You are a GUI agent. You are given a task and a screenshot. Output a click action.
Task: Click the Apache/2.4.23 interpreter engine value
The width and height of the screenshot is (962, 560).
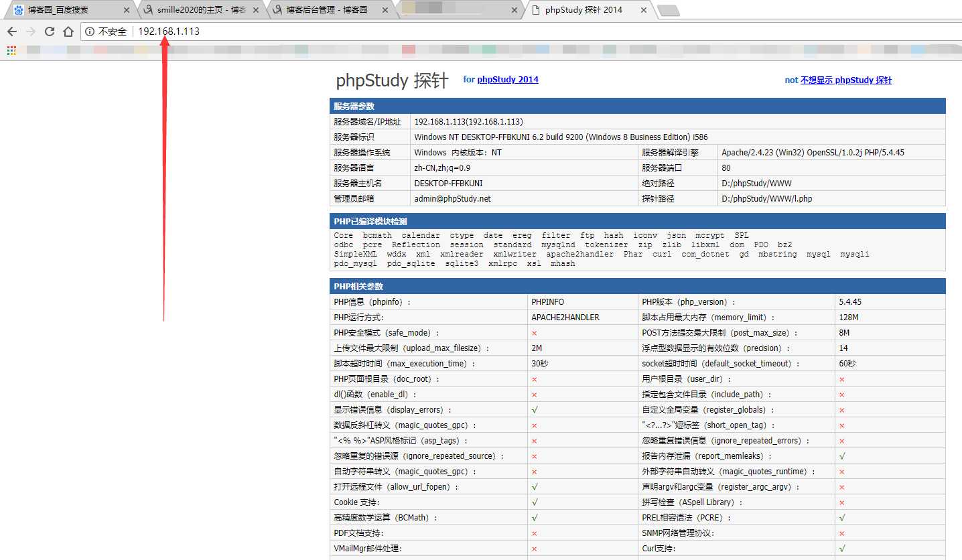813,153
